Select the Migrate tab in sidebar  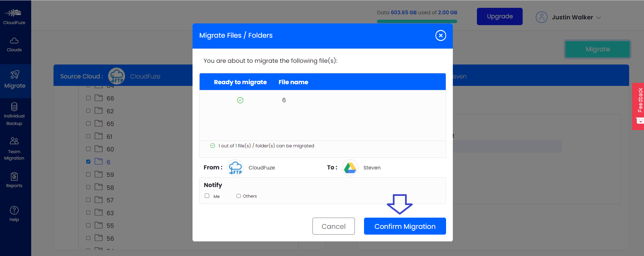tap(15, 80)
